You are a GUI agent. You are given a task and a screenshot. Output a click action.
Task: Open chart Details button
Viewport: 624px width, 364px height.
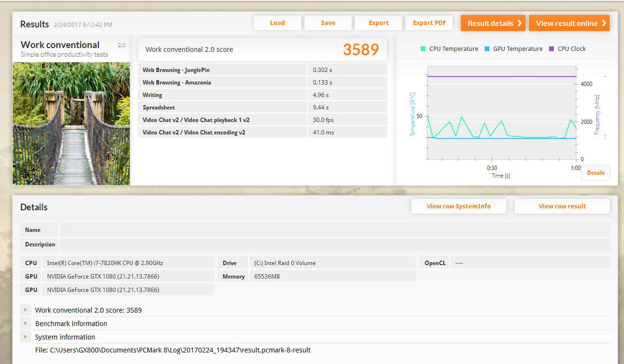595,173
